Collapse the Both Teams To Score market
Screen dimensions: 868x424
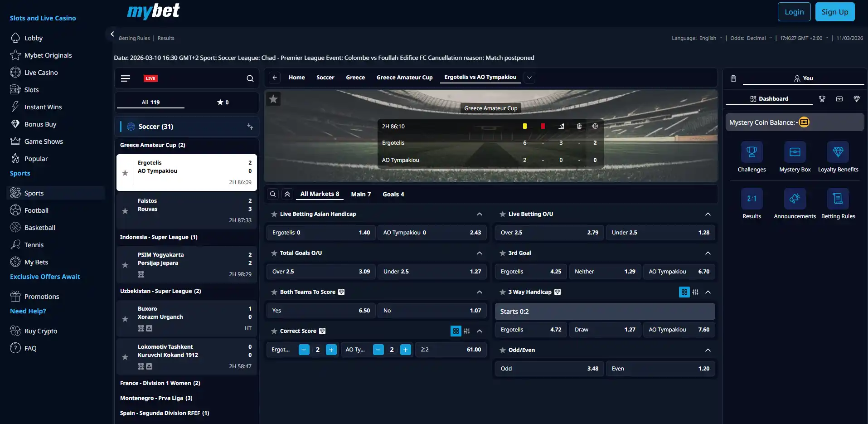point(480,292)
